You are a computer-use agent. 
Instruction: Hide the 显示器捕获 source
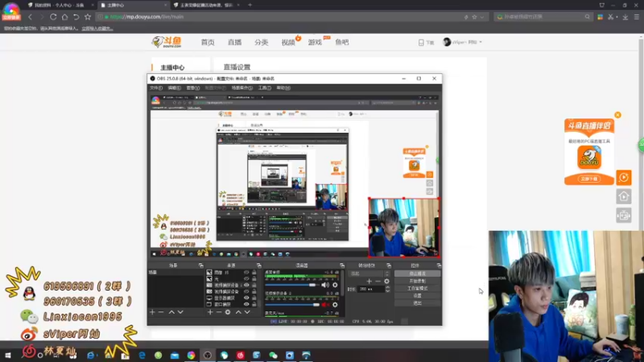(246, 298)
